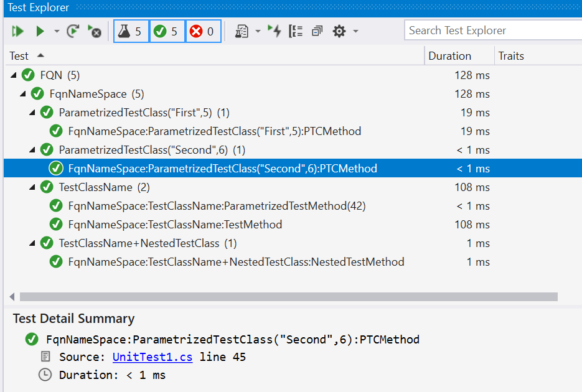Viewport: 582px width, 392px height.
Task: Select the TestClassName (2) row
Action: click(x=293, y=187)
